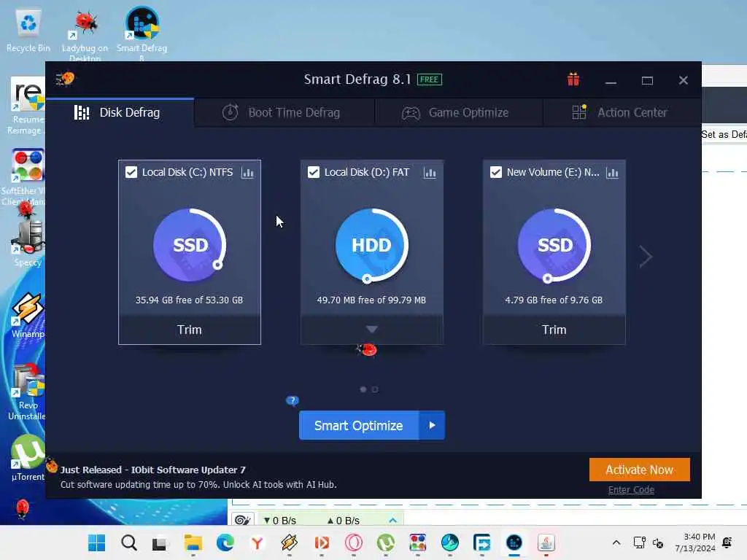Open taskbar clock showing 3:40 PM
Image resolution: width=747 pixels, height=560 pixels.
pos(695,542)
